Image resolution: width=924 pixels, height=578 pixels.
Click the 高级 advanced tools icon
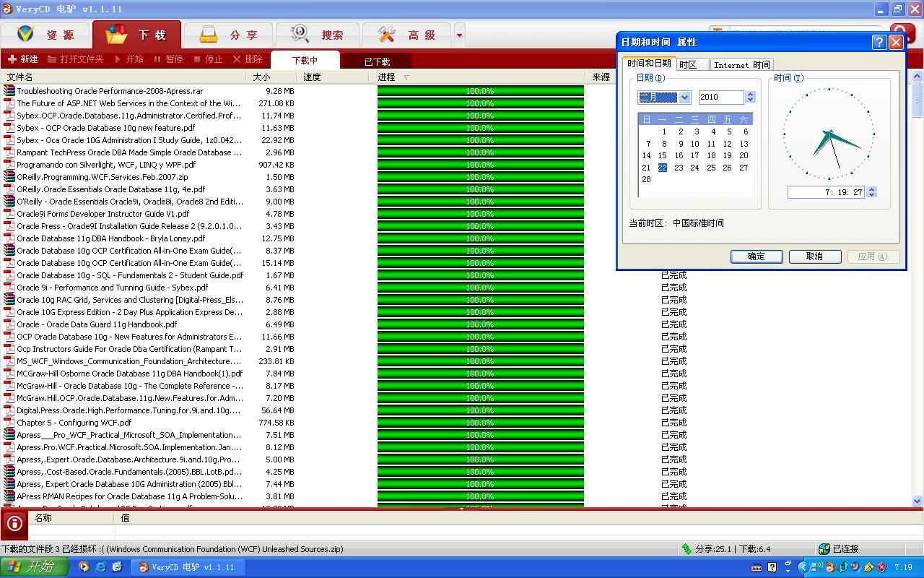coord(387,34)
